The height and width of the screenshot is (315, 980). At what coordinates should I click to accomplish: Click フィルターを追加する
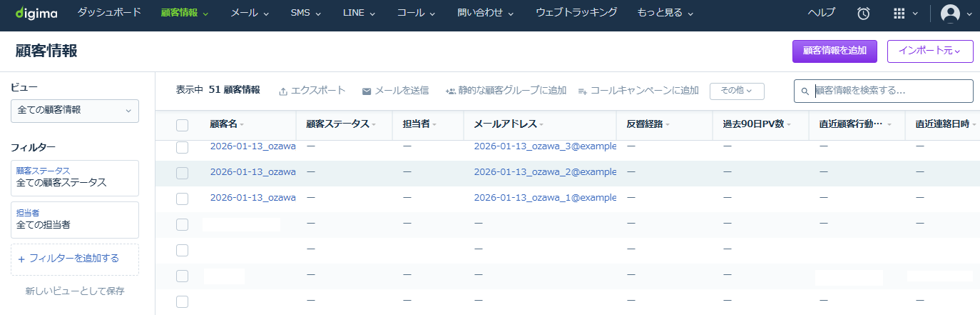[74, 259]
